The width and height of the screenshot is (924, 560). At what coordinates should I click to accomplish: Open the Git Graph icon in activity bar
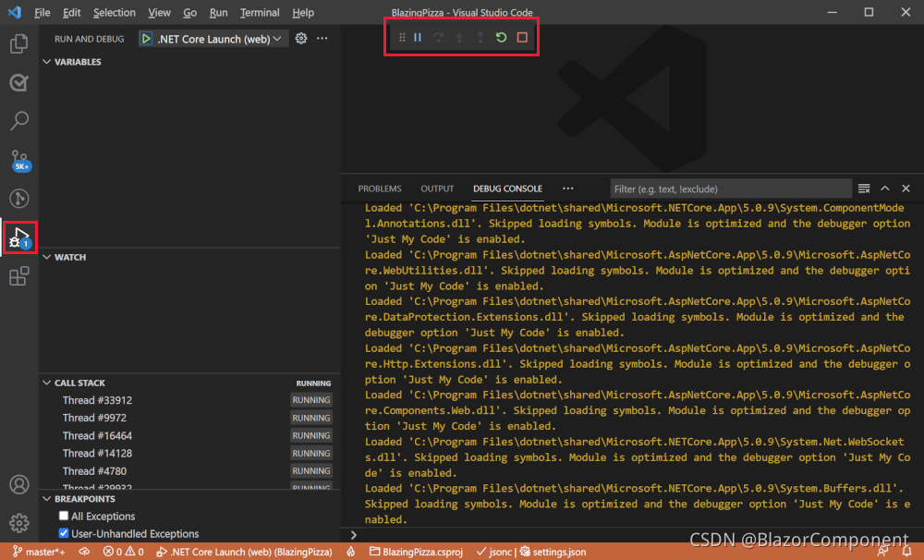(x=18, y=199)
